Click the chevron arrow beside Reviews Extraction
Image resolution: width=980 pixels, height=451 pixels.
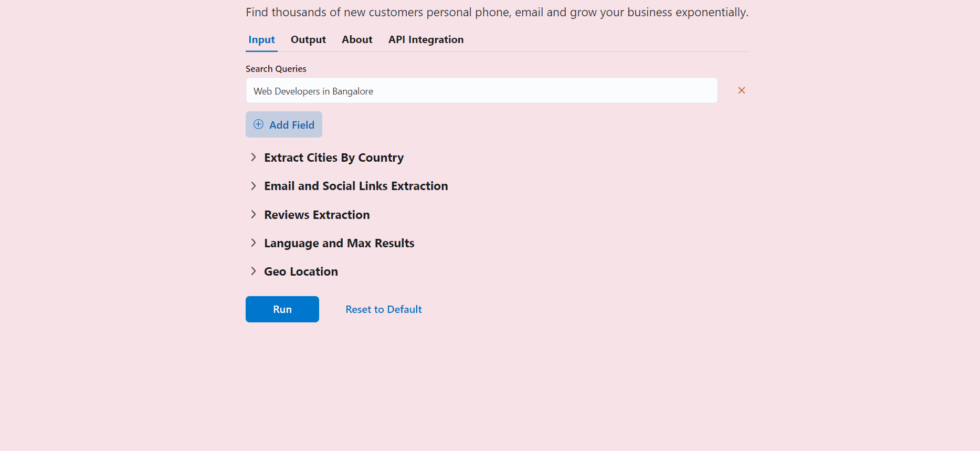pos(254,214)
